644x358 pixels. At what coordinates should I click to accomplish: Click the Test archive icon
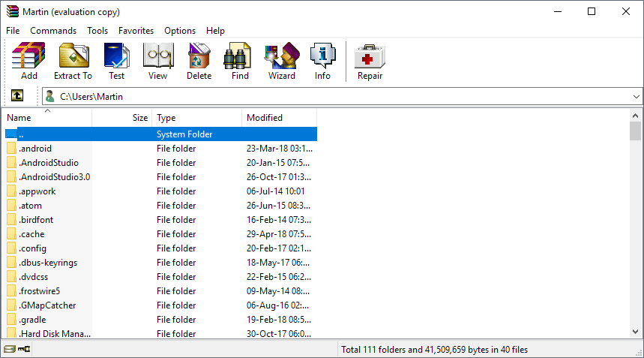coord(117,55)
